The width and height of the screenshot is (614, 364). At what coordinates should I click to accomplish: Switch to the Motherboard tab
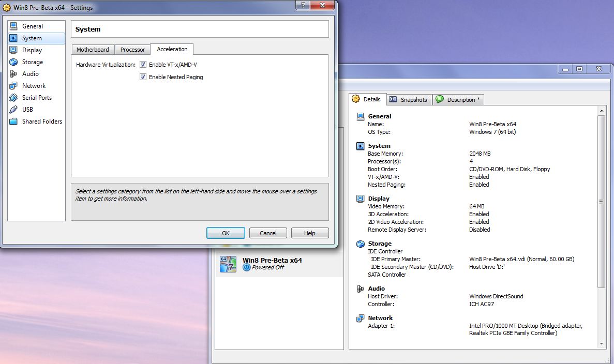pos(93,50)
